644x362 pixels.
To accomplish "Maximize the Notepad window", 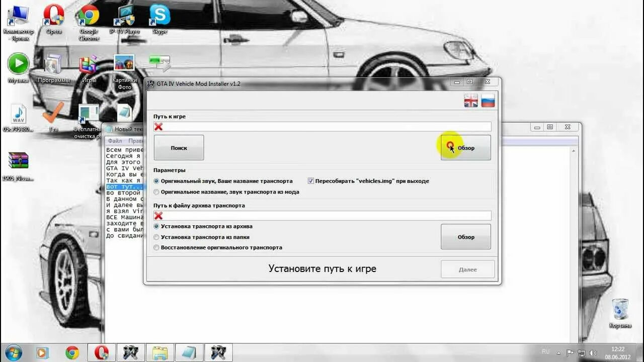I will (x=550, y=127).
